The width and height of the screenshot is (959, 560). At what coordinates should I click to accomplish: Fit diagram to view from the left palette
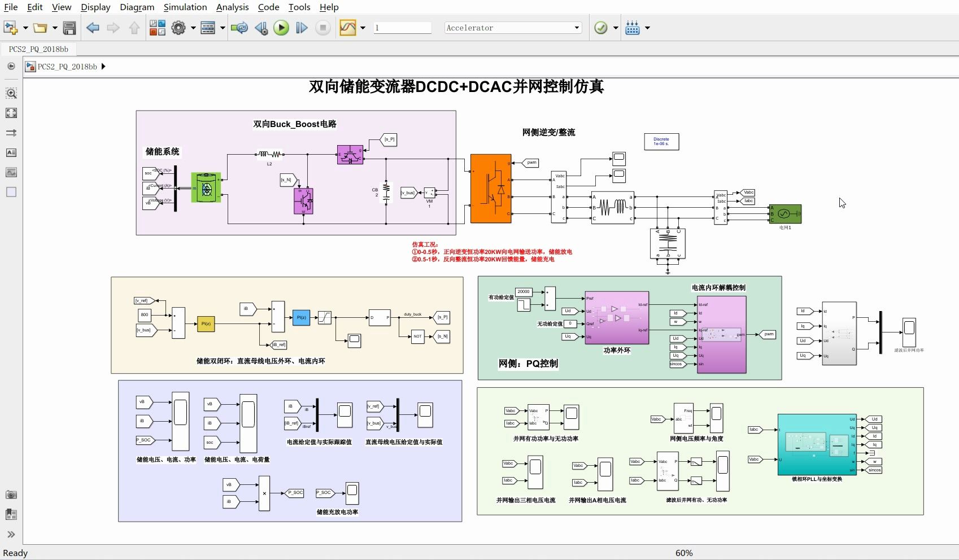pos(11,113)
